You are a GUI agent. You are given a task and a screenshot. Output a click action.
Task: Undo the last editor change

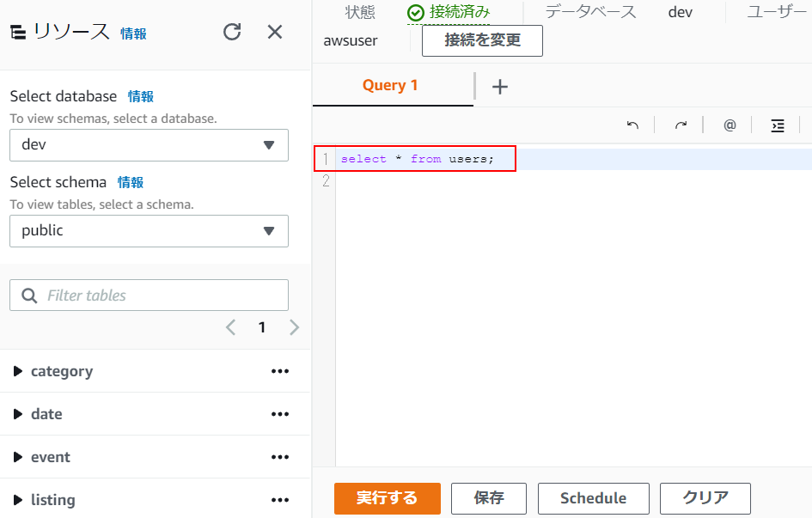[632, 125]
